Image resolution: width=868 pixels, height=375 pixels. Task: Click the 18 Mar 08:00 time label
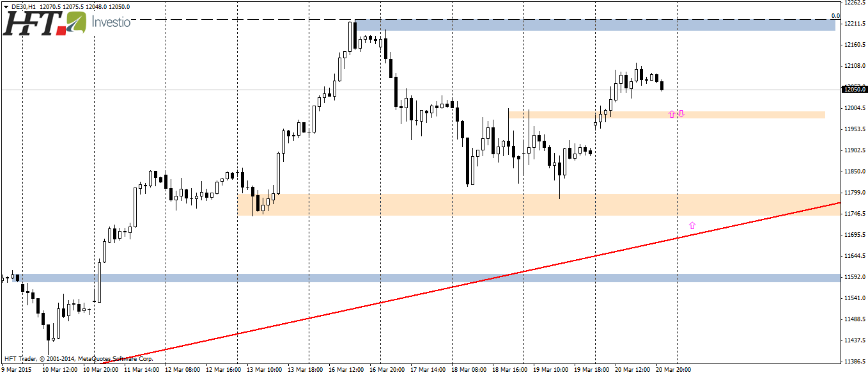469,370
